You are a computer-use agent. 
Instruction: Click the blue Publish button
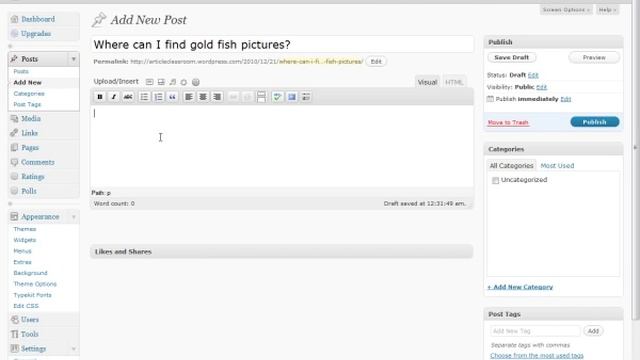[x=595, y=122]
